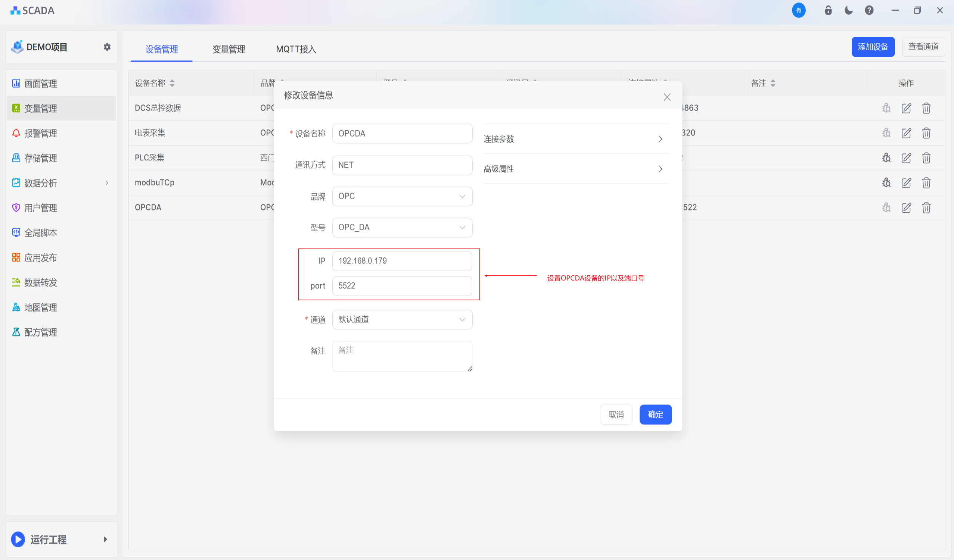Image resolution: width=954 pixels, height=560 pixels.
Task: Click the port input field
Action: (402, 286)
